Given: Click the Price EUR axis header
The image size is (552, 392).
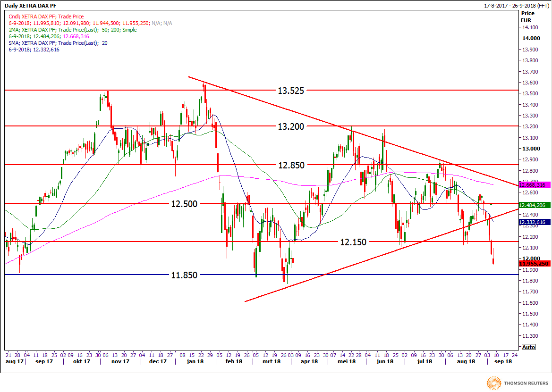Looking at the screenshot, I should [x=528, y=17].
